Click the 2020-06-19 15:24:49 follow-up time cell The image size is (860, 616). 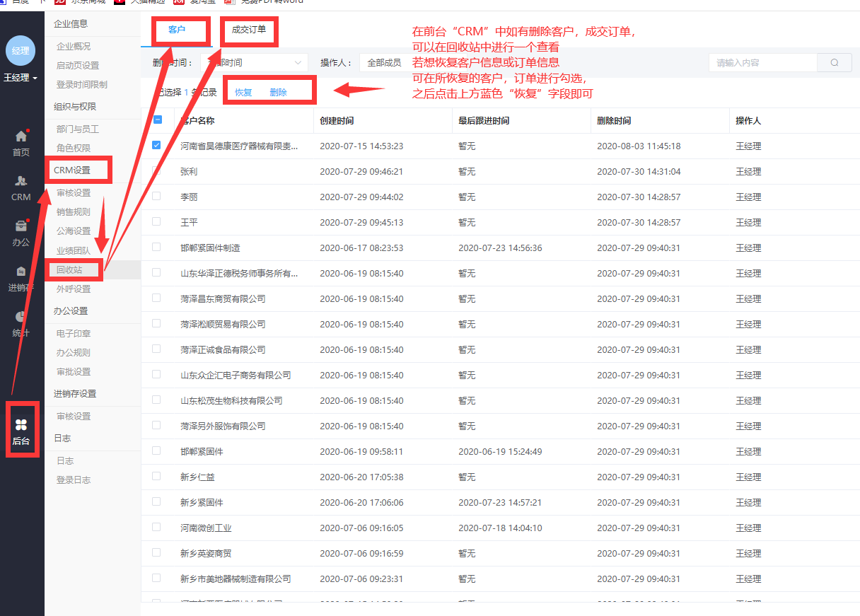500,451
